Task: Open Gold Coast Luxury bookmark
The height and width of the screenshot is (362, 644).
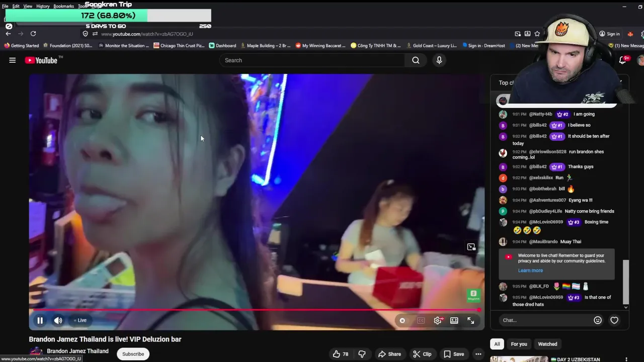Action: 431,46
